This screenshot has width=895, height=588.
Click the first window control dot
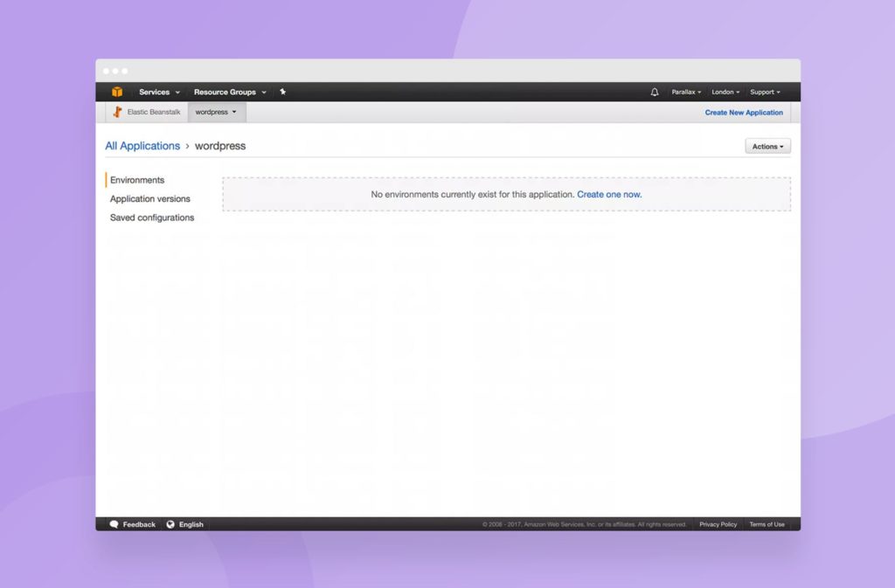[x=106, y=71]
